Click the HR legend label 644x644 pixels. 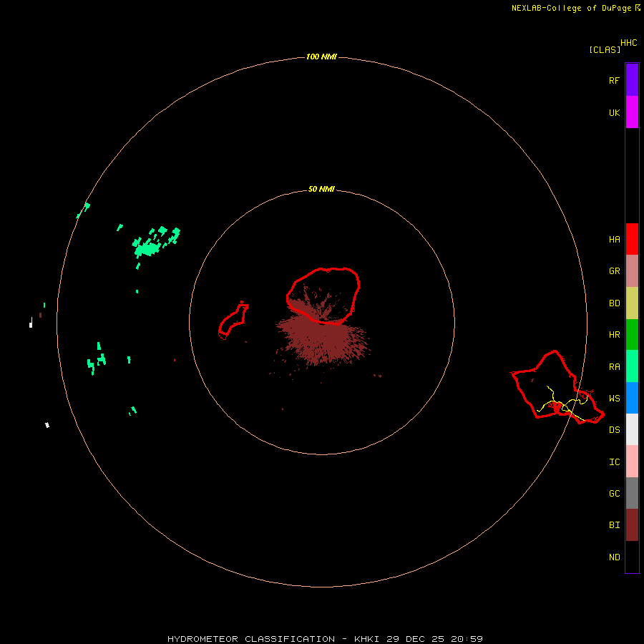(614, 335)
